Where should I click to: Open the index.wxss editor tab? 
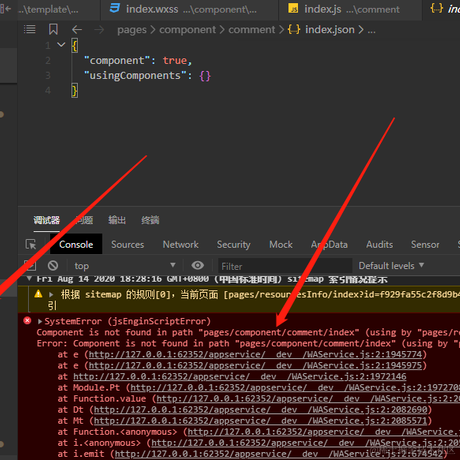[189, 9]
